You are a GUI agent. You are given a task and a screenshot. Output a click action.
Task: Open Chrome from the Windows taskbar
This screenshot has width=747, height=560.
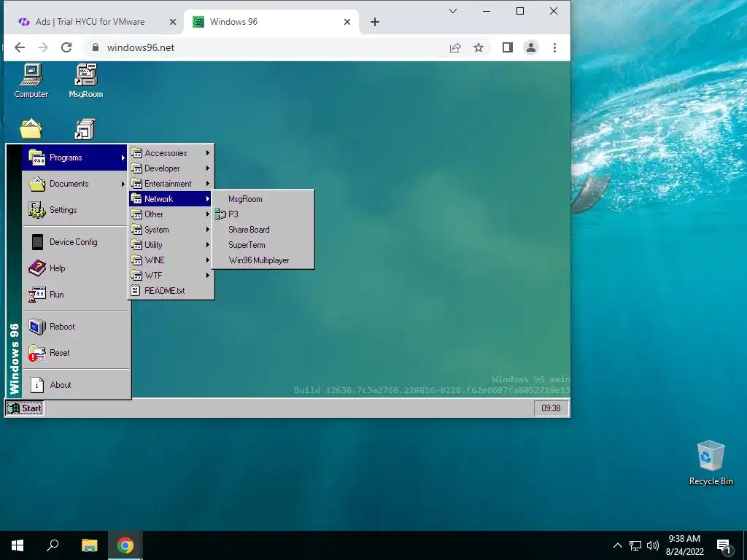[125, 545]
